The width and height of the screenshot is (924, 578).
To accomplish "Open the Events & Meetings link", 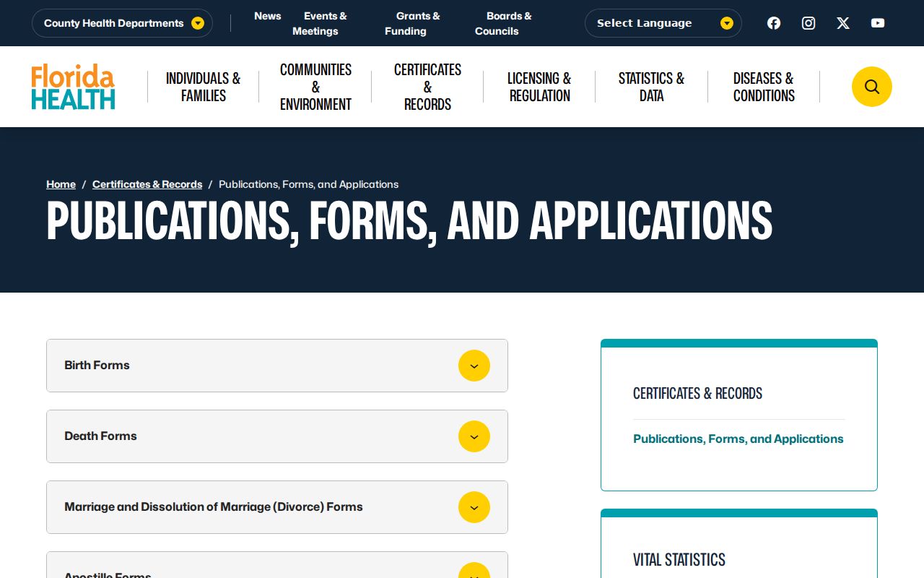I will [319, 23].
